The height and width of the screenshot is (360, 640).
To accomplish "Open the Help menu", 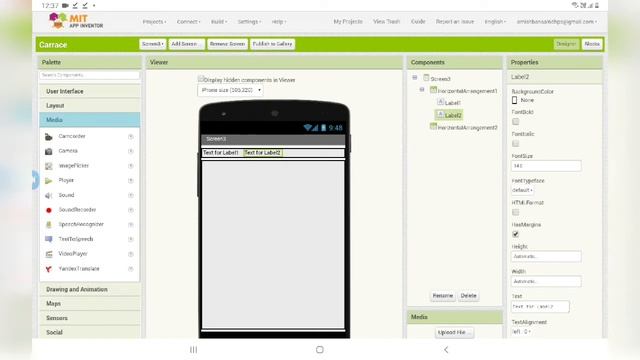I will pyautogui.click(x=279, y=22).
